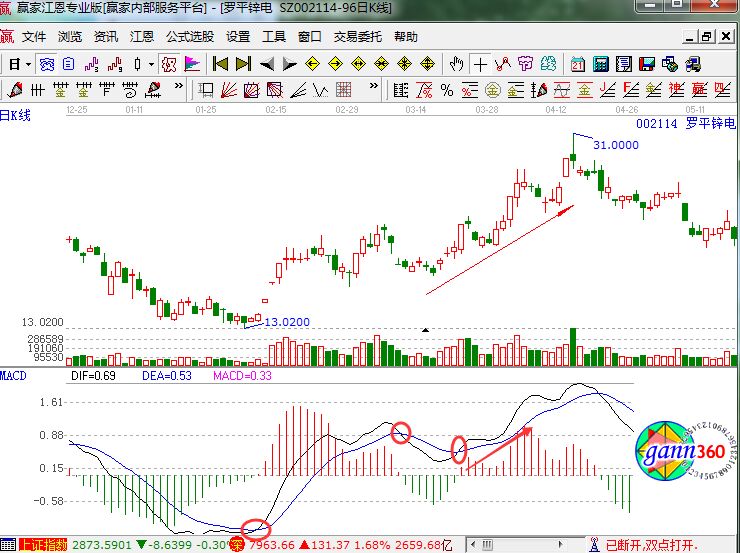Image resolution: width=740 pixels, height=553 pixels.
Task: Select the hand pan tool
Action: [457, 64]
